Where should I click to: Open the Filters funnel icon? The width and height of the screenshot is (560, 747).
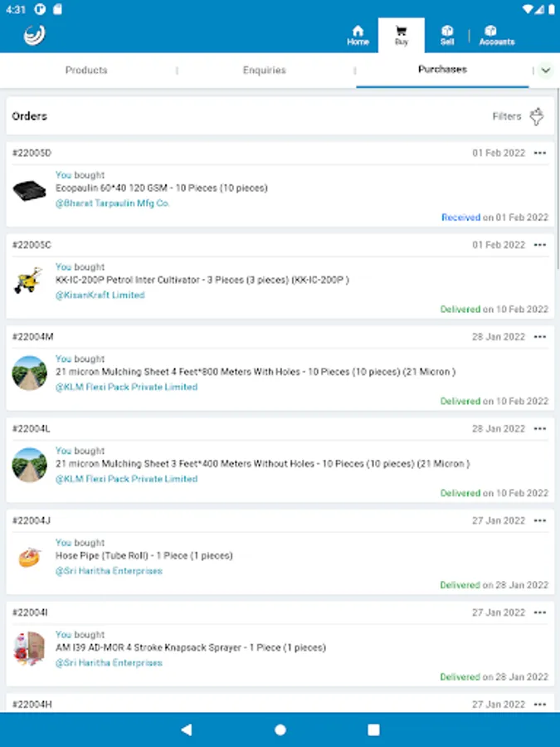(537, 116)
